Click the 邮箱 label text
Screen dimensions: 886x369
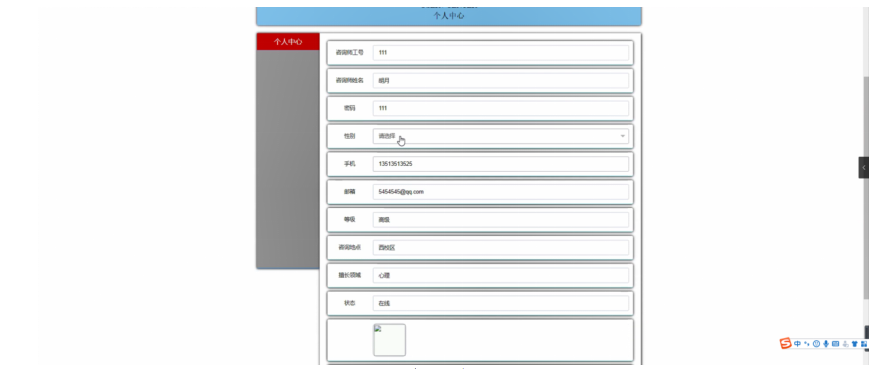pyautogui.click(x=350, y=192)
